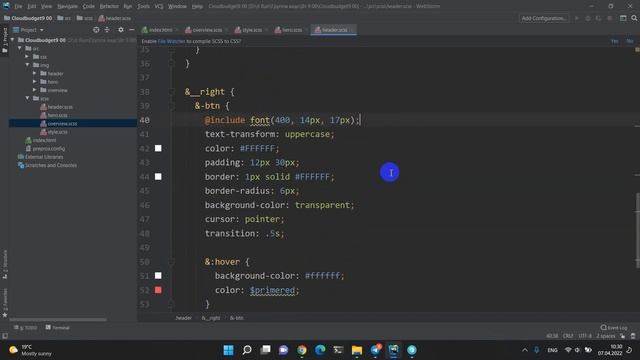
Task: Open the VCS menu
Action: (x=159, y=6)
